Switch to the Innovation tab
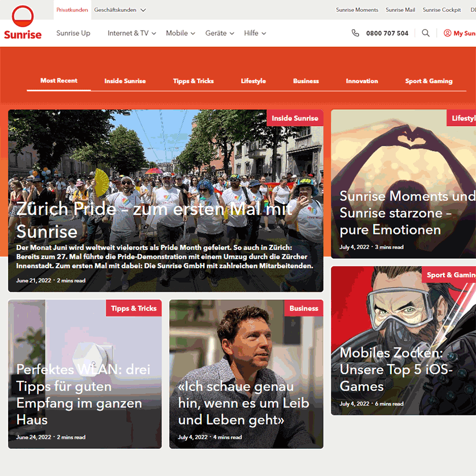476x476 pixels. click(362, 81)
